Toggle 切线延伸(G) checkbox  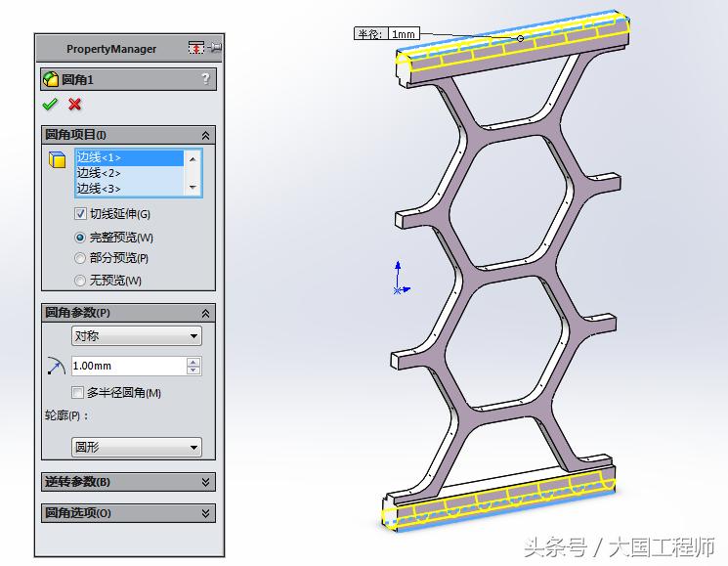80,213
